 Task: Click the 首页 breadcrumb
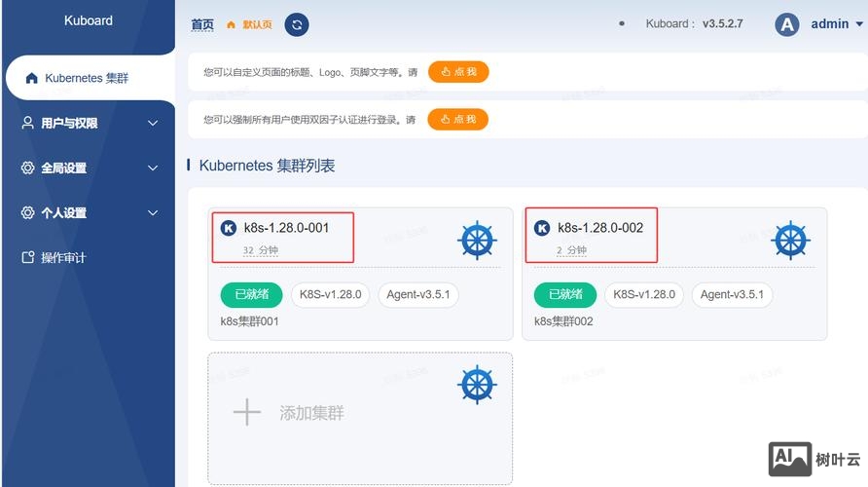click(202, 24)
